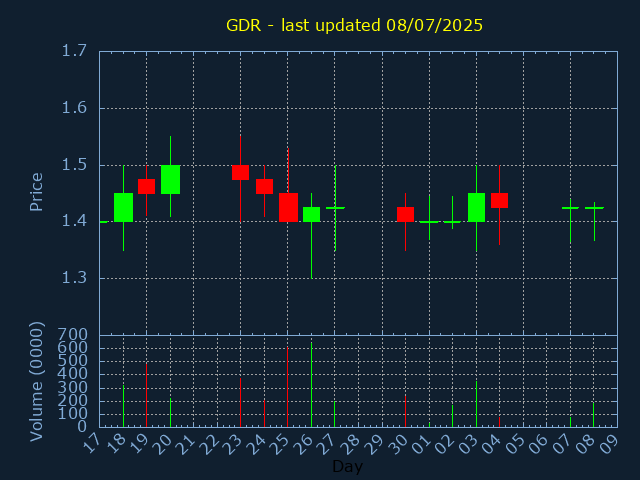Click the 1.7 price axis label

pos(74,51)
